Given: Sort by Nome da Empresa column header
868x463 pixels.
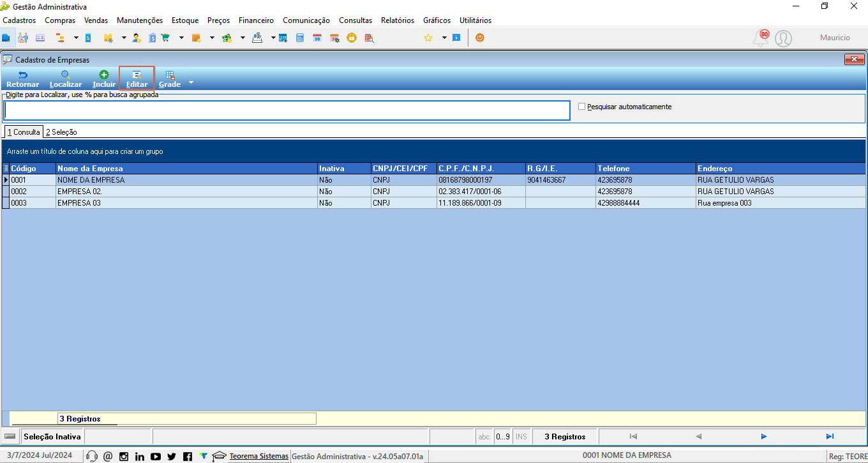Looking at the screenshot, I should tap(186, 169).
